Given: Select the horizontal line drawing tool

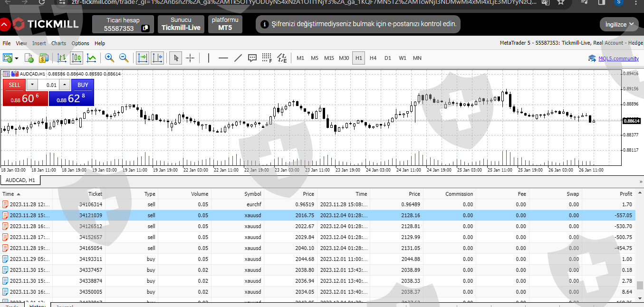Looking at the screenshot, I should click(x=223, y=58).
